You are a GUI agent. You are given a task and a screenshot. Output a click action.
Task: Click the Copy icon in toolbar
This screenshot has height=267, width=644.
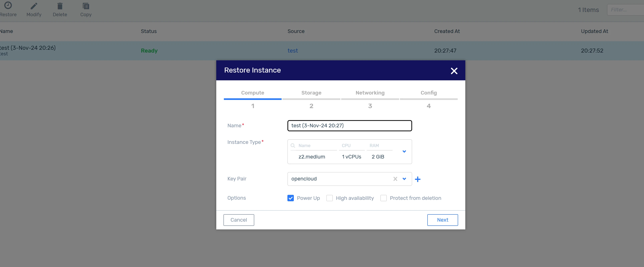(86, 6)
